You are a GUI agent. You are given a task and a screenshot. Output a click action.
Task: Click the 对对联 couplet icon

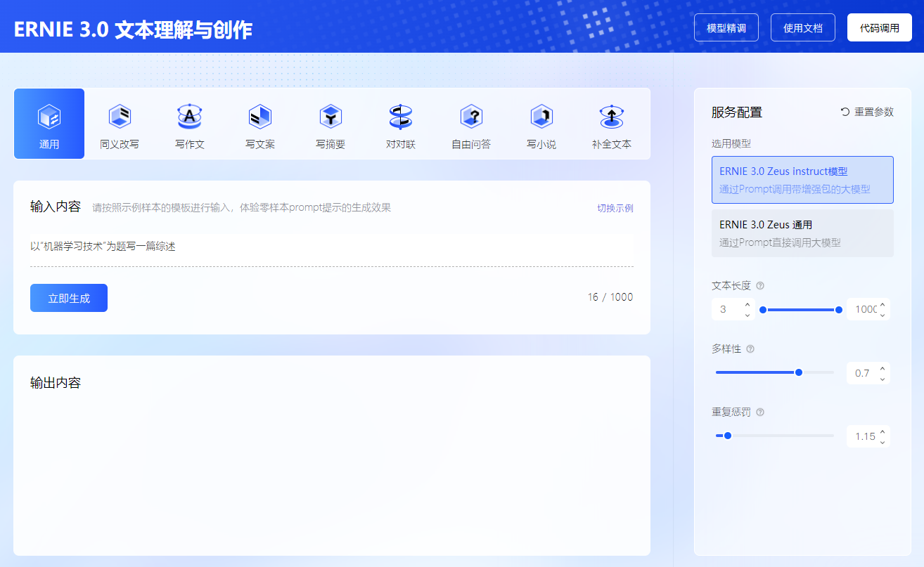point(401,117)
